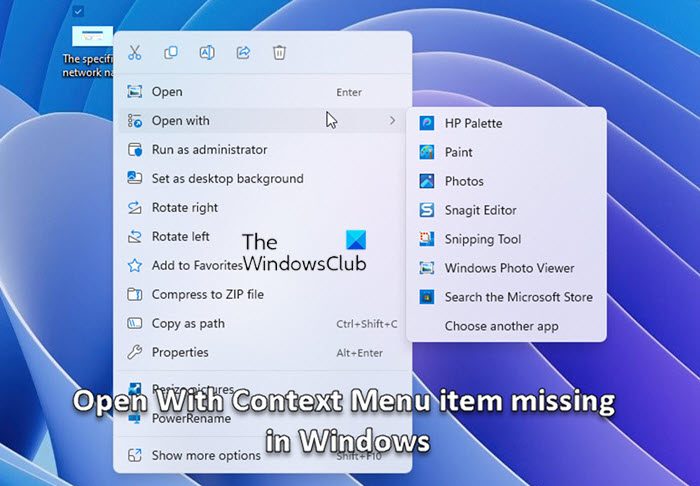Click the Snipping Tool app icon
The image size is (700, 486).
pyautogui.click(x=427, y=239)
